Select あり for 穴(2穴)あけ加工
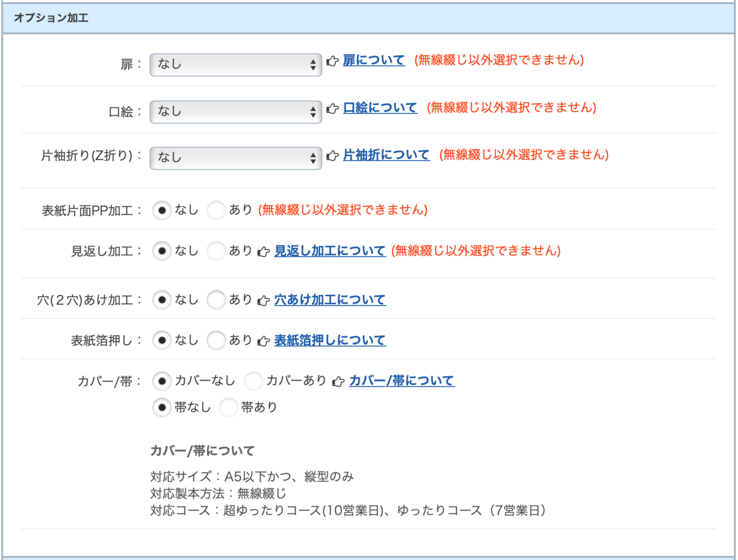This screenshot has width=738, height=560. point(216,300)
